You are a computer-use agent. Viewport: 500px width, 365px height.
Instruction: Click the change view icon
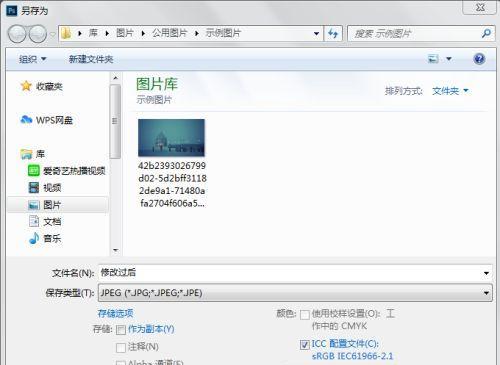tap(433, 59)
